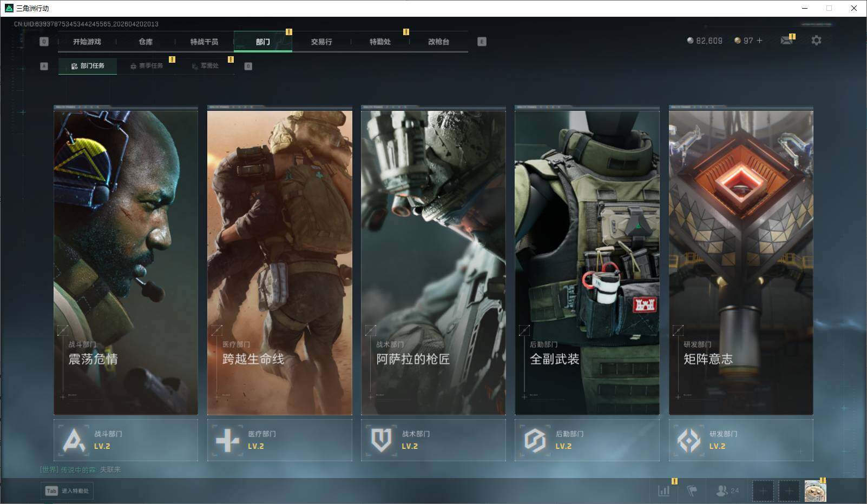Click the 战斗部门 triangle emblem icon
Viewport: 867px width, 504px height.
[74, 440]
